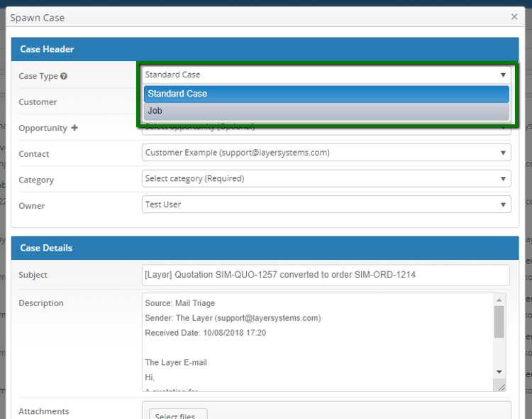Click the Opportunity field label

tap(43, 128)
